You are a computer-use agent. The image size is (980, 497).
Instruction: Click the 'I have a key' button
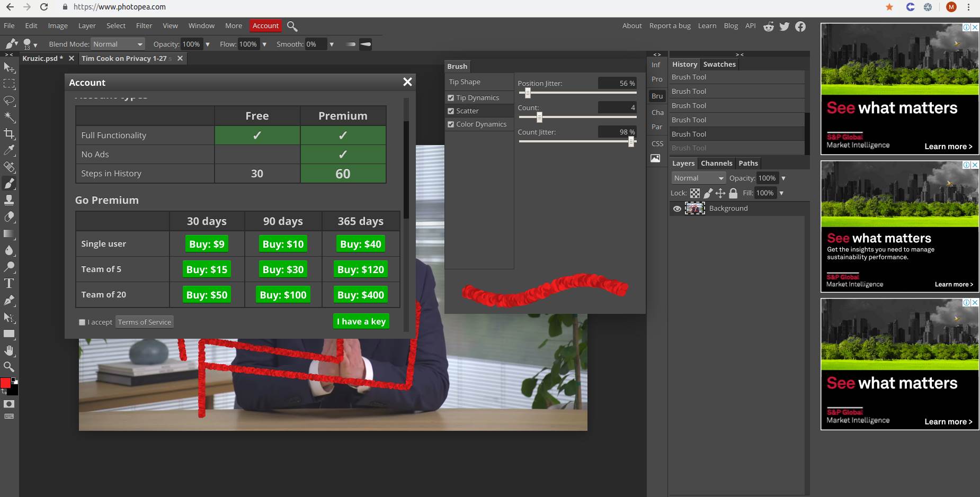pos(361,321)
